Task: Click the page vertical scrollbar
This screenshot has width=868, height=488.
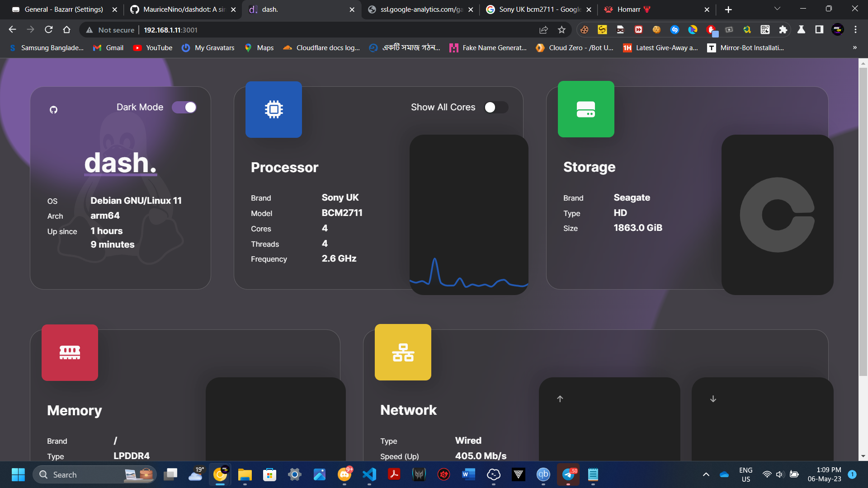Action: point(863,221)
